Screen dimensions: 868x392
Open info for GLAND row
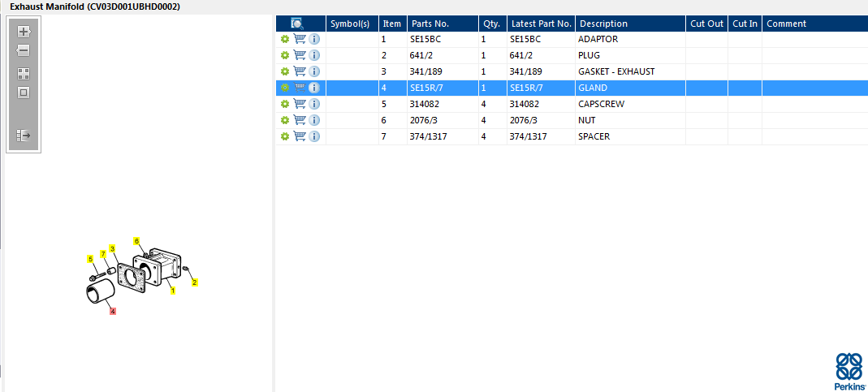click(314, 88)
